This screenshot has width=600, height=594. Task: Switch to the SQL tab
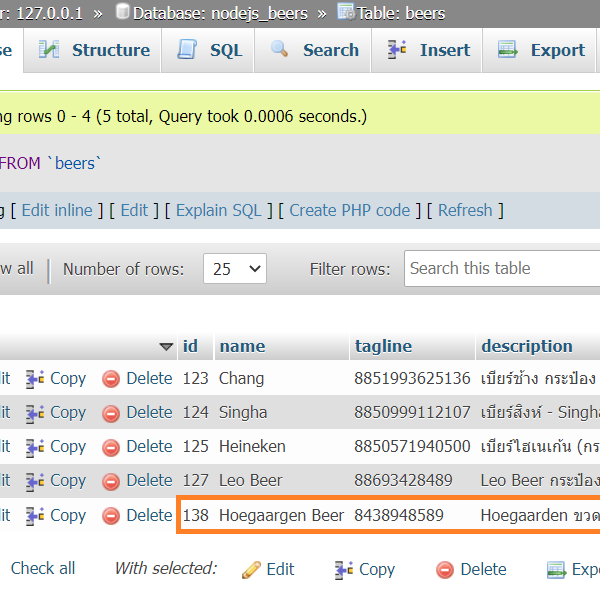(x=210, y=50)
